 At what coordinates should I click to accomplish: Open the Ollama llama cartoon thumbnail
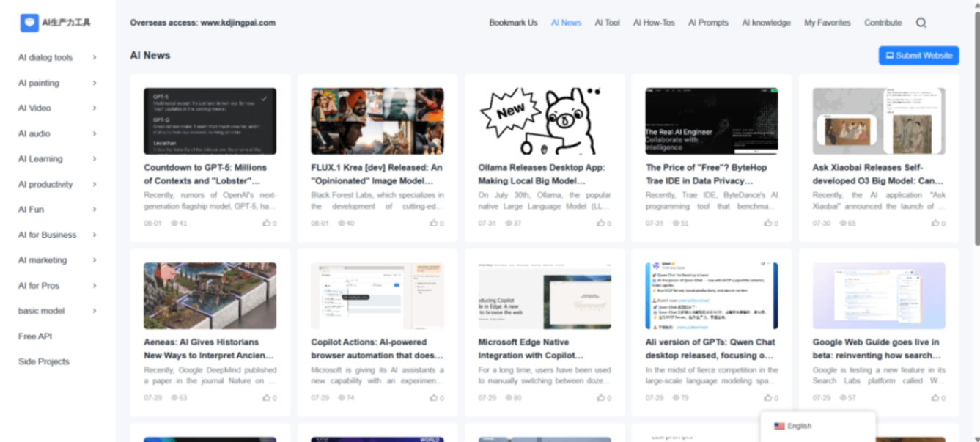tap(544, 121)
